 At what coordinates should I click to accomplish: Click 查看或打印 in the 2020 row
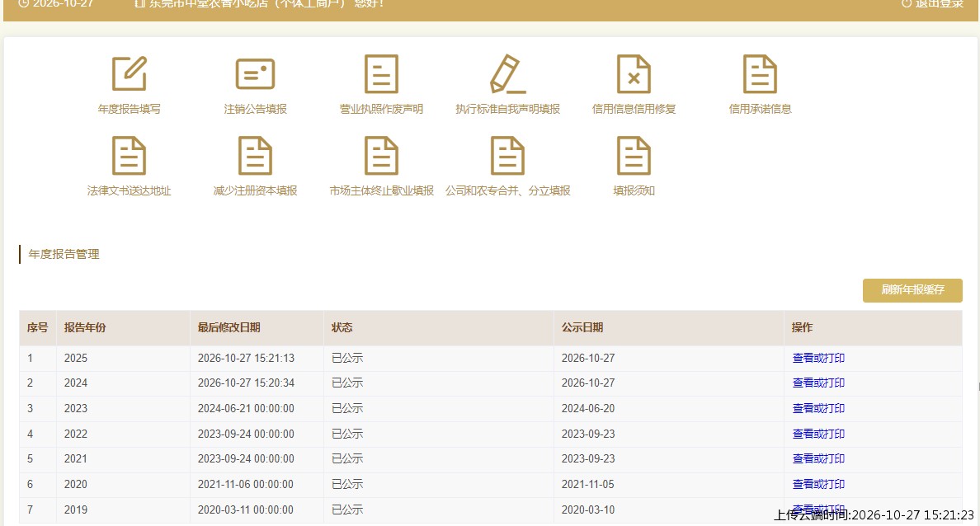pyautogui.click(x=818, y=484)
